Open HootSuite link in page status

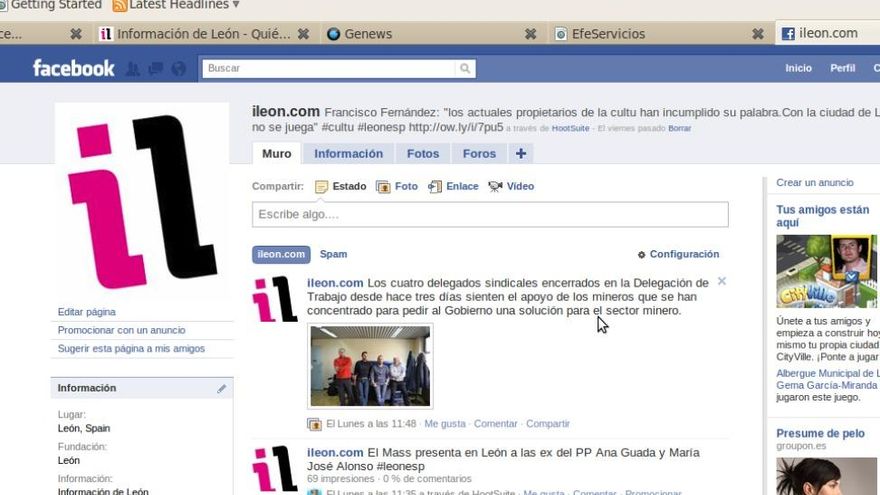click(570, 129)
